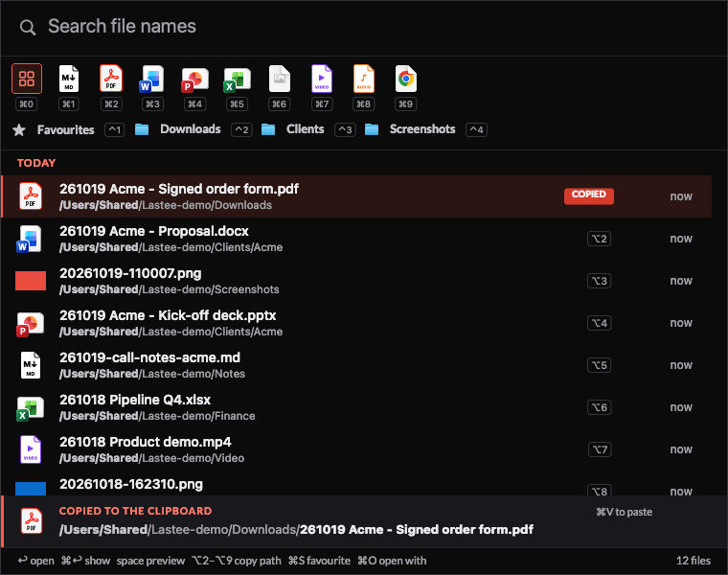Filter by Chrome web file icon
The image size is (728, 575).
pos(406,79)
